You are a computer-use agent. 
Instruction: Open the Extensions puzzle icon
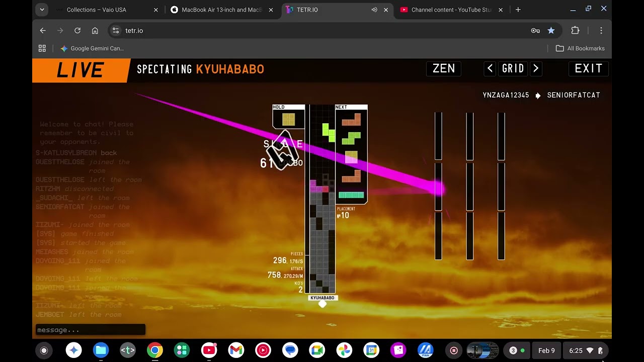[575, 31]
